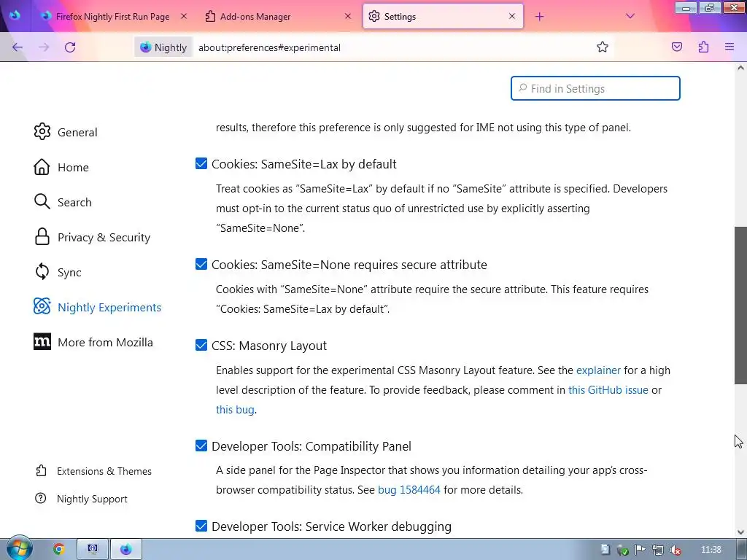Switch to Firefox Nightly First Run Page tab

(x=113, y=16)
